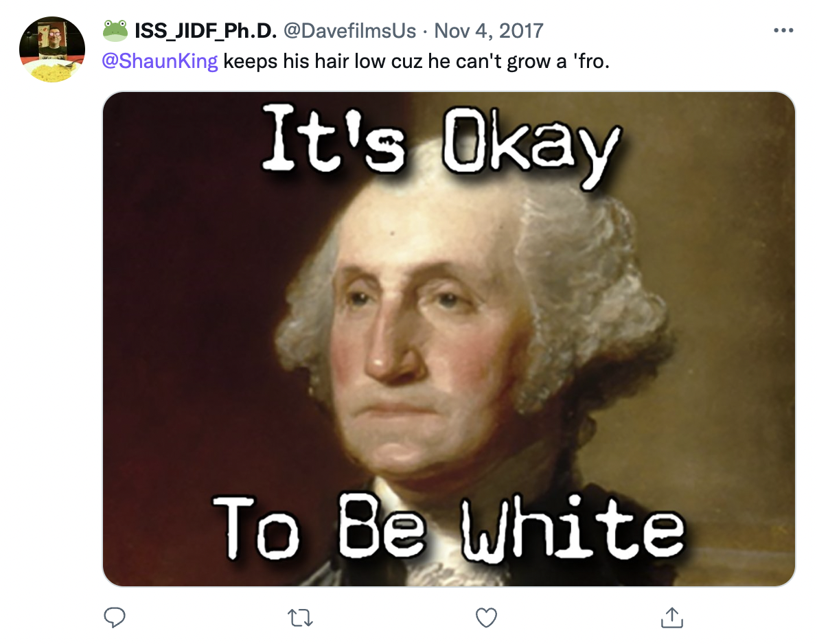Open the share tweet upload icon
The height and width of the screenshot is (644, 817).
671,617
